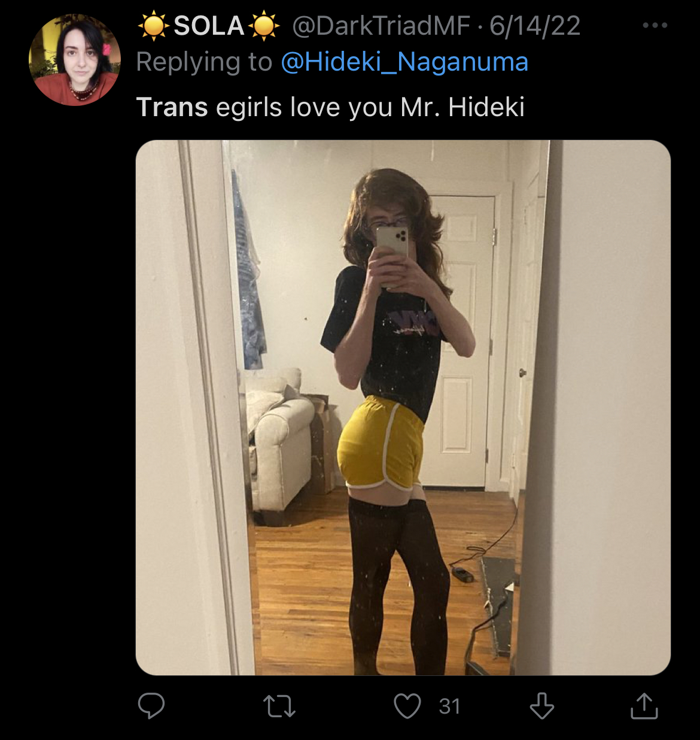
Task: Open the attached mirror selfie photo
Action: pyautogui.click(x=403, y=408)
